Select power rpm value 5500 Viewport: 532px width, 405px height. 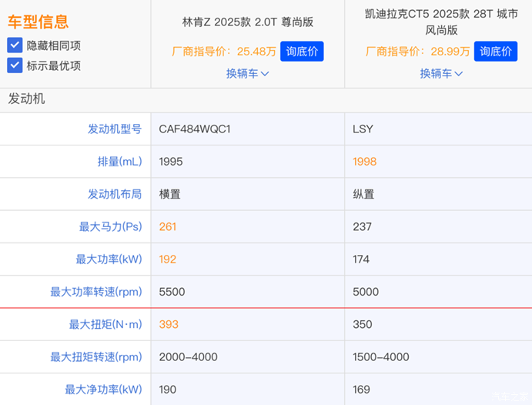coord(172,292)
